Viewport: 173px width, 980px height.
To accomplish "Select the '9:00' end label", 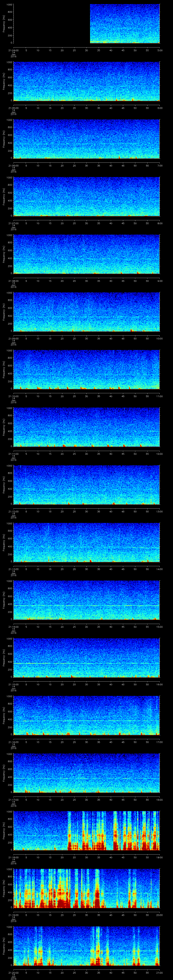I will pos(160,281).
